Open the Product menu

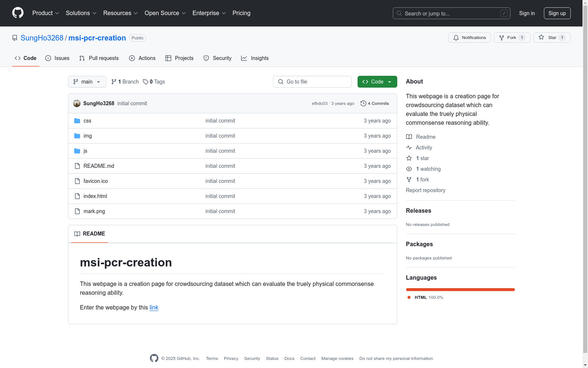pyautogui.click(x=46, y=13)
